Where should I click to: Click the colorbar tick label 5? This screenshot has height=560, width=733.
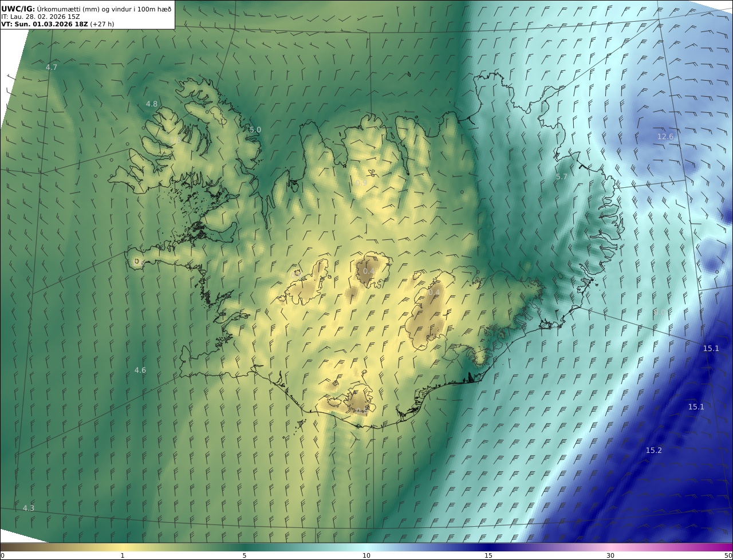[245, 555]
